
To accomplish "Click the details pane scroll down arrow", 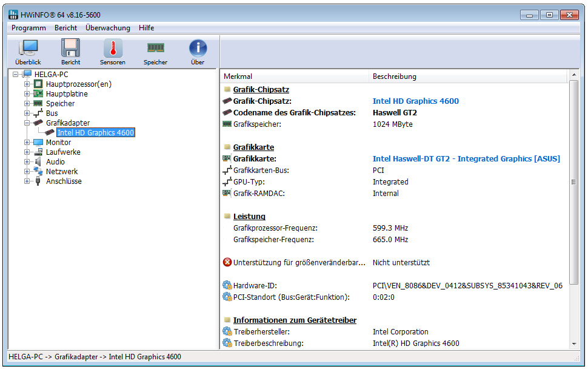I will (573, 344).
